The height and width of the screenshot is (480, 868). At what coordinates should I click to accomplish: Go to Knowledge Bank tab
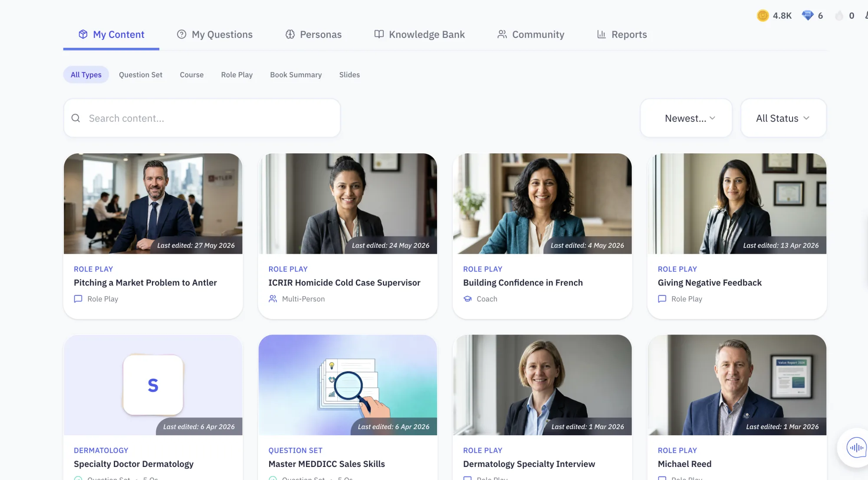tap(419, 34)
